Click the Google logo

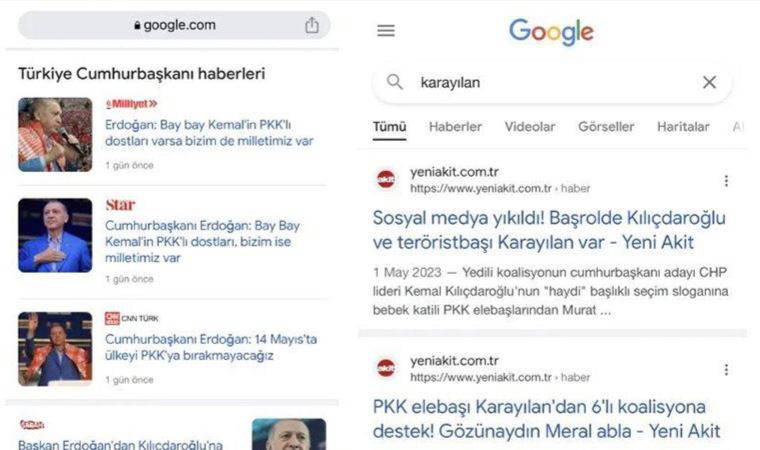coord(551,32)
